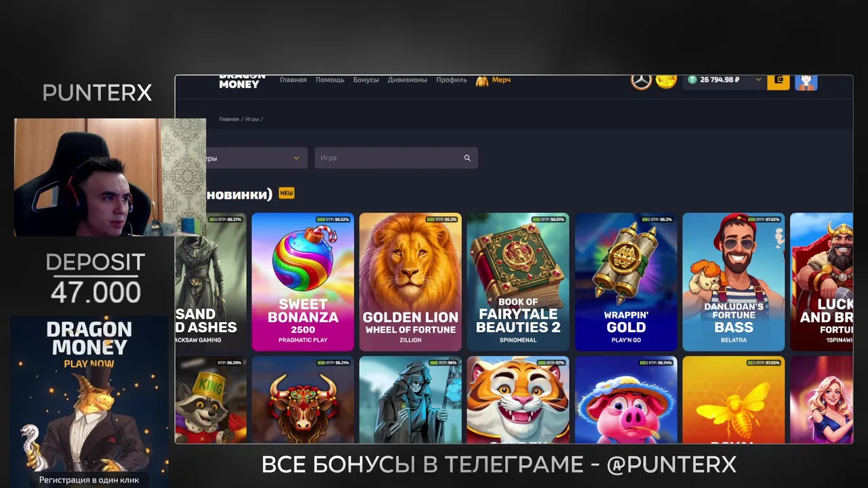Open Golden Lion Wheel of Fortune game

410,282
